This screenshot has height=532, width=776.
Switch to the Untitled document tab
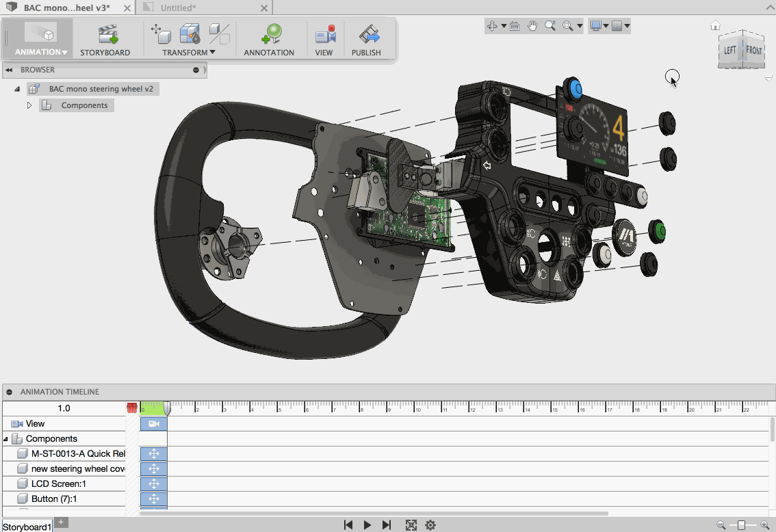click(x=178, y=8)
